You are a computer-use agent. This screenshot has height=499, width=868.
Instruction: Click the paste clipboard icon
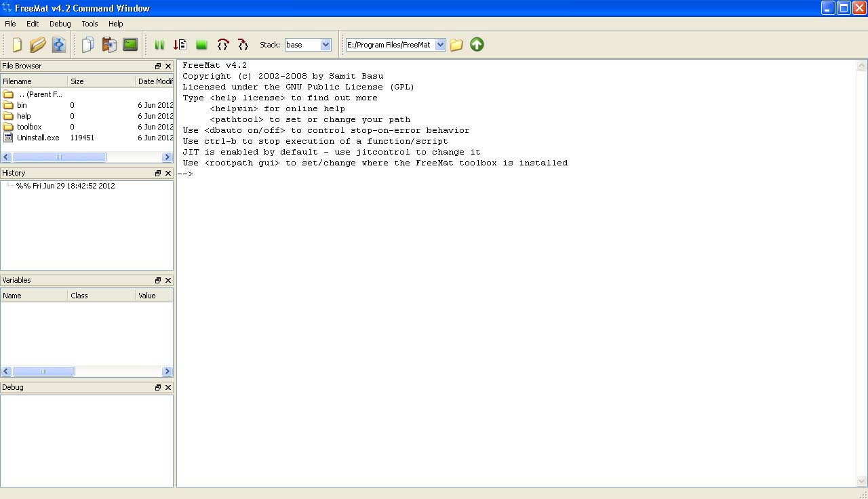point(109,45)
